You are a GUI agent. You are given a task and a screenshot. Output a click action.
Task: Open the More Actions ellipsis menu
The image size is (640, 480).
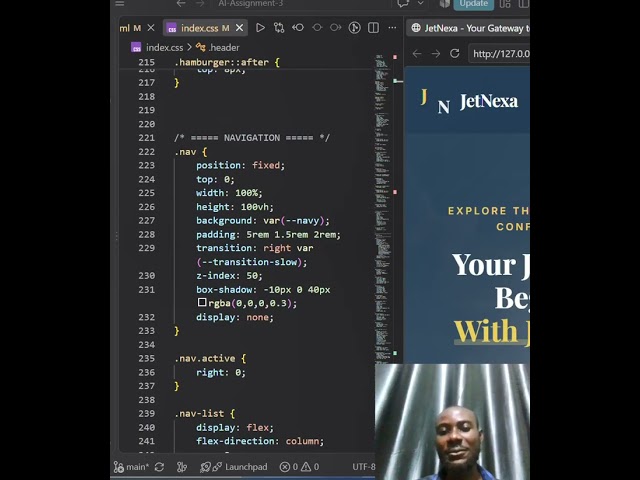click(392, 28)
